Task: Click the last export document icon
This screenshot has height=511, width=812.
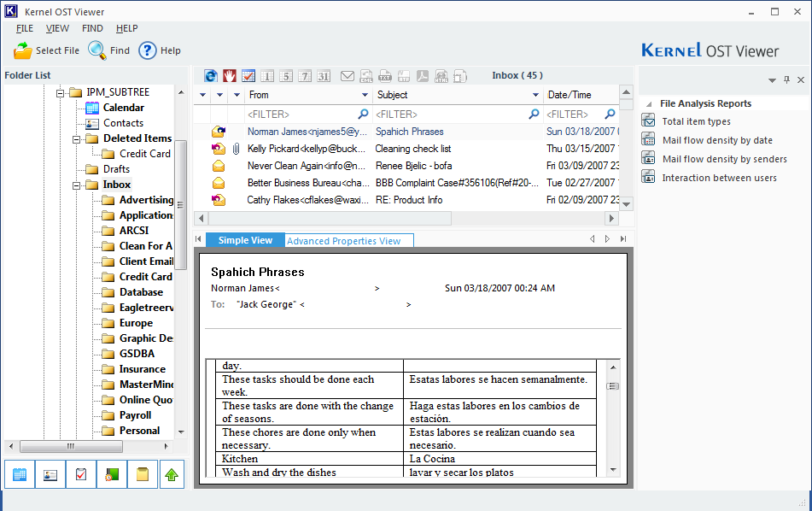Action: coord(460,76)
